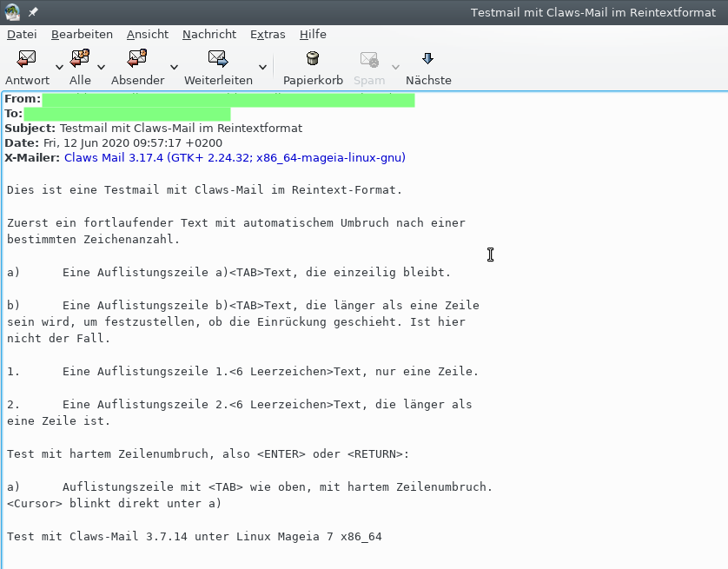This screenshot has width=728, height=569.
Task: Click the Antwort button label
Action: pyautogui.click(x=27, y=80)
